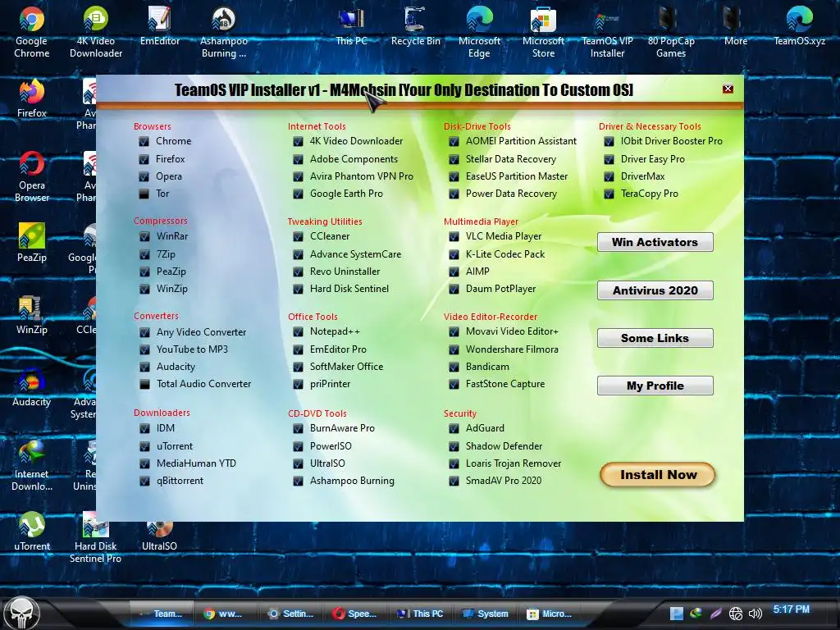Open Microsoft Store desktop icon

543,32
